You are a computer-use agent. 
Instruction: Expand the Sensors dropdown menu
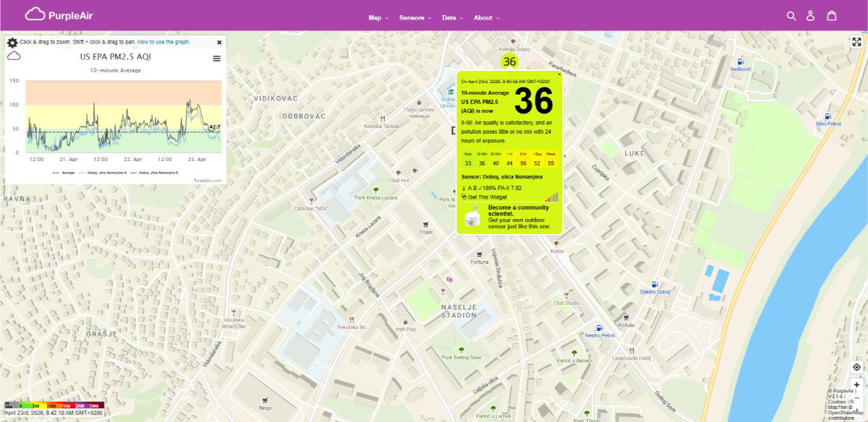(x=415, y=18)
